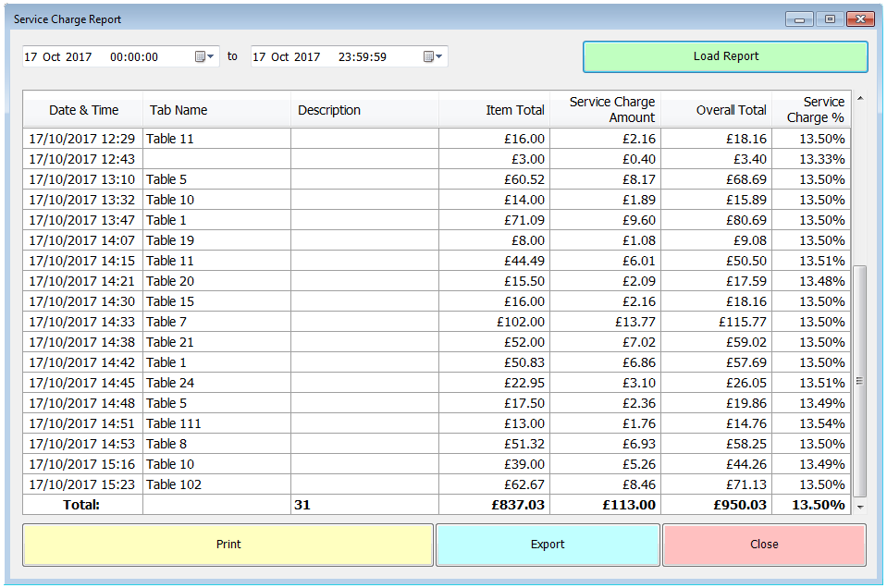Click the Total: row label

tap(82, 505)
